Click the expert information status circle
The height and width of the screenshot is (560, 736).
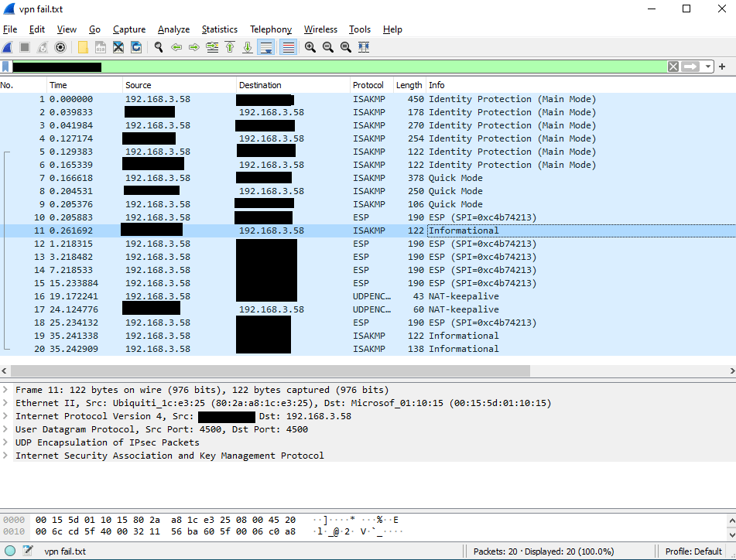[x=9, y=551]
